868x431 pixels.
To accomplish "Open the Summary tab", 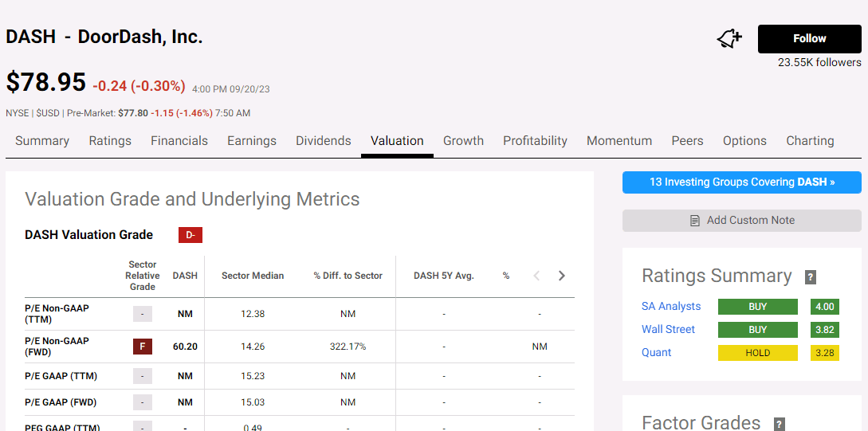I will tap(42, 141).
